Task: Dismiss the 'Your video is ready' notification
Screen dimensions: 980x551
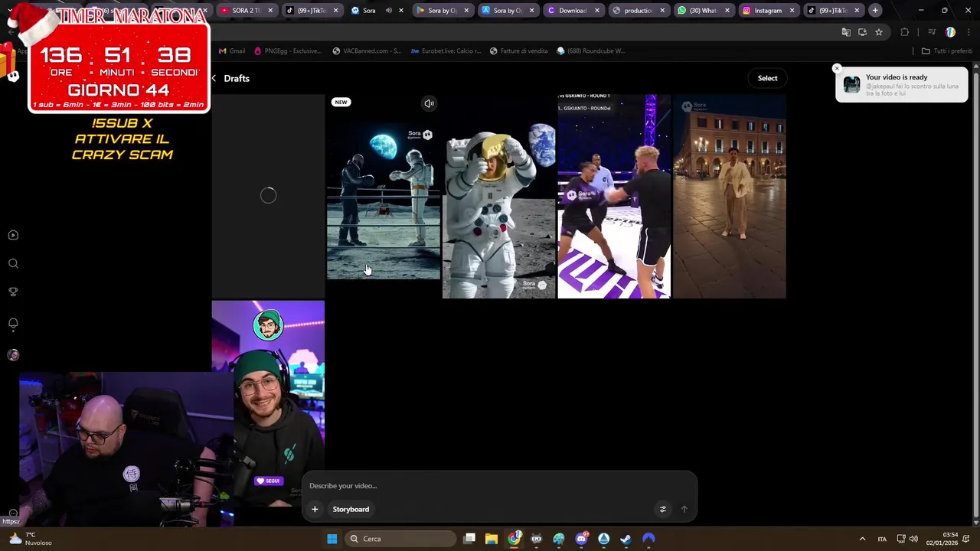Action: (x=837, y=69)
